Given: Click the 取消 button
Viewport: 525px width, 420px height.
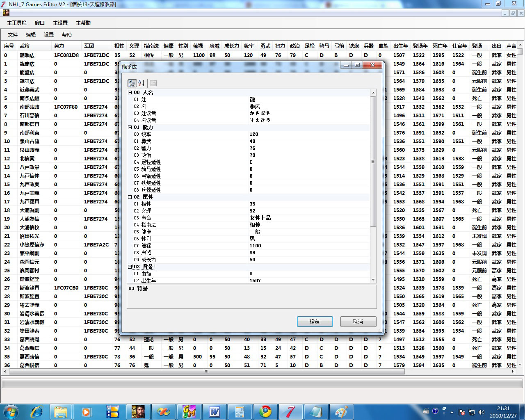Looking at the screenshot, I should pyautogui.click(x=358, y=322).
